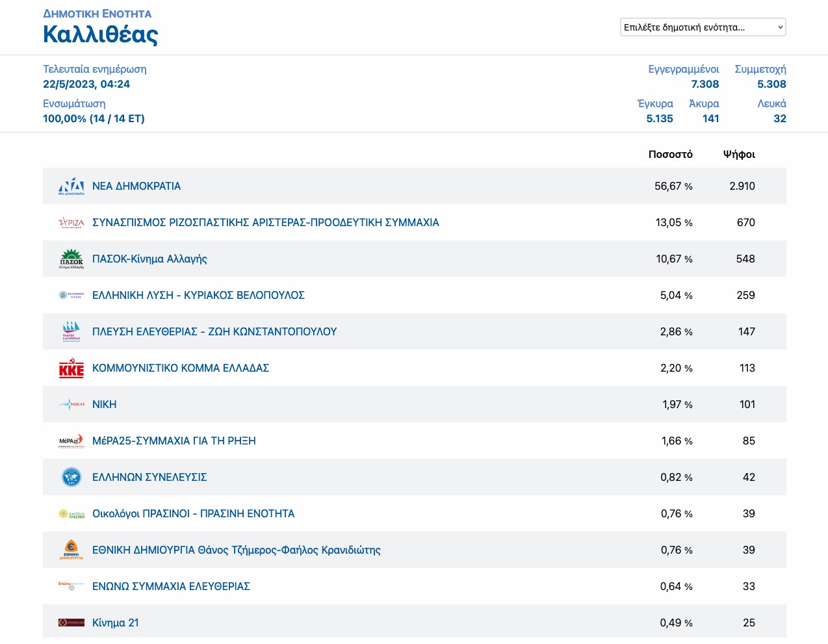Open ΠΛΕΥΣΗ ΕΛΕΥΘΕΡΙΑΣ - ΖΩΗ ΚΩΝΣΤΑΝΤΟΠΟΥΛΟΥ link
This screenshot has height=644, width=828.
(214, 331)
